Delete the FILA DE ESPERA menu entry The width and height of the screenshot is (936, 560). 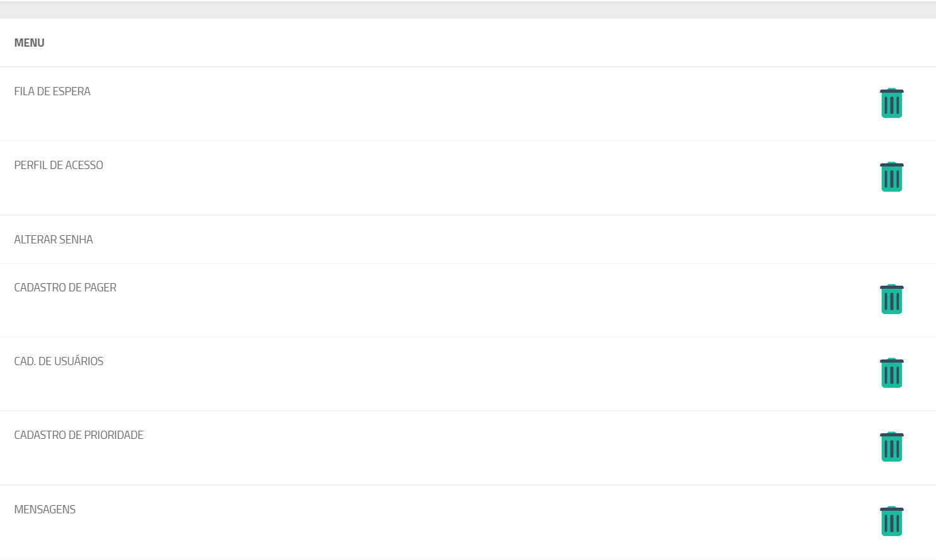point(891,103)
